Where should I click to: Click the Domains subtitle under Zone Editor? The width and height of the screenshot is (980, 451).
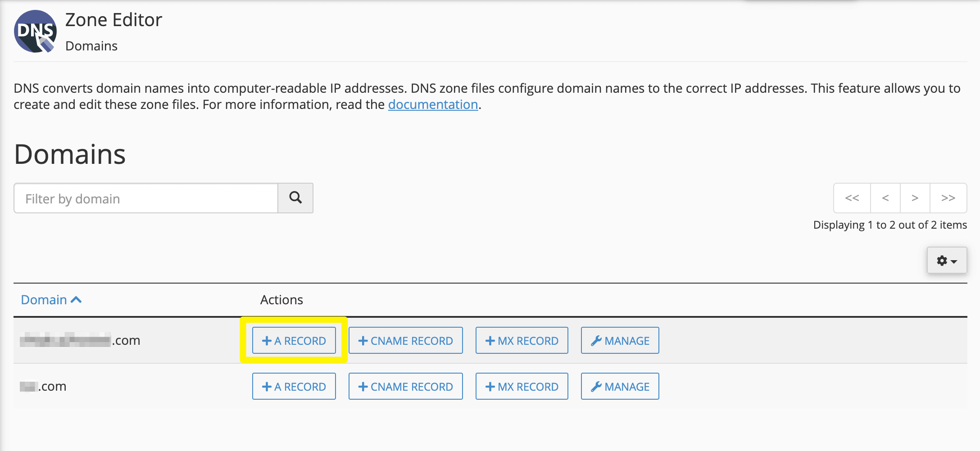91,45
